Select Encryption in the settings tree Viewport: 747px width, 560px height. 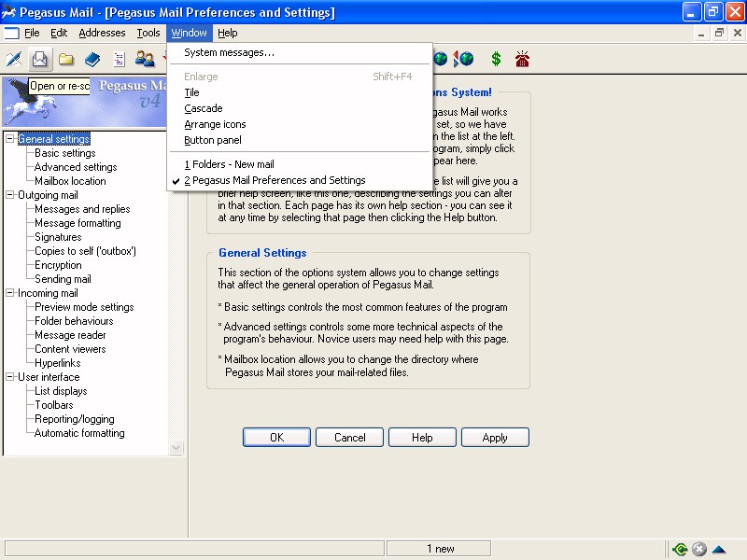(x=58, y=265)
